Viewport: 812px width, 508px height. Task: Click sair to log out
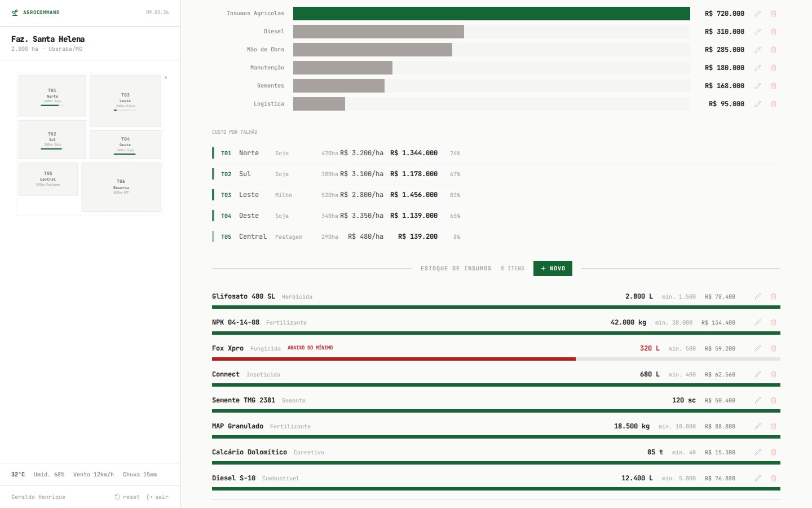point(158,497)
